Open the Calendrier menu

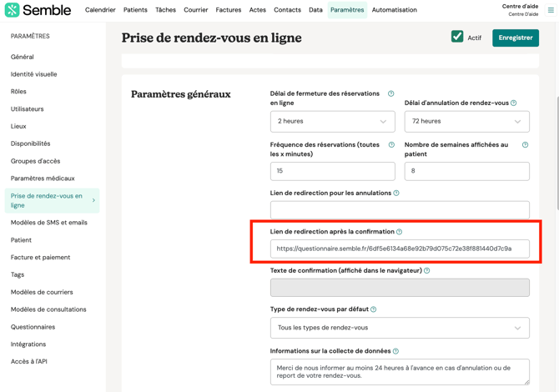(100, 10)
